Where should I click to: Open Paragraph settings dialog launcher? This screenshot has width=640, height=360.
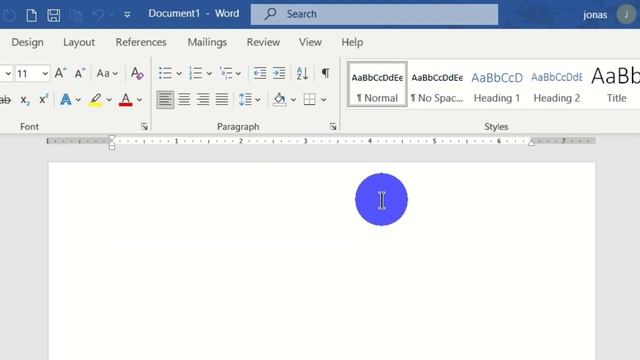coord(333,127)
